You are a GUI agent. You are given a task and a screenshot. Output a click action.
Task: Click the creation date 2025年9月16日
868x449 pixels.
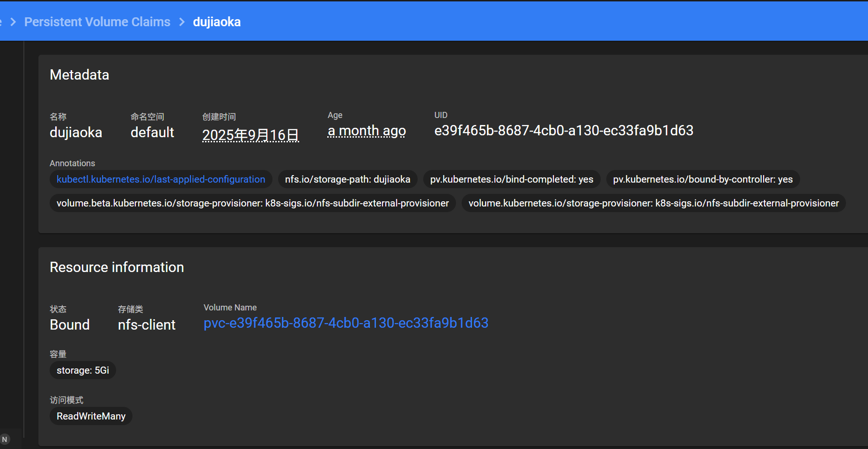pyautogui.click(x=250, y=135)
